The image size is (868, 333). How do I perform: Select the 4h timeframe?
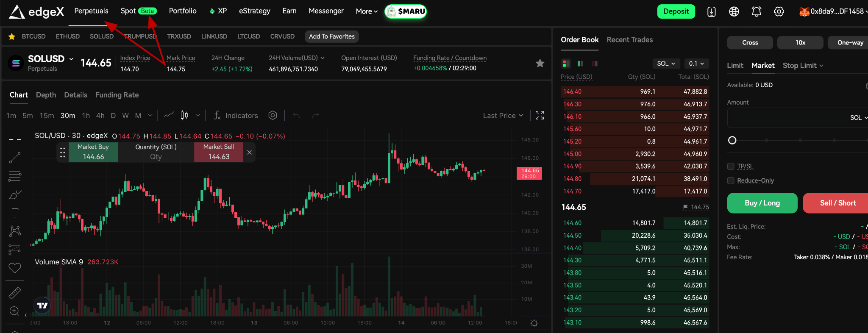tap(100, 116)
